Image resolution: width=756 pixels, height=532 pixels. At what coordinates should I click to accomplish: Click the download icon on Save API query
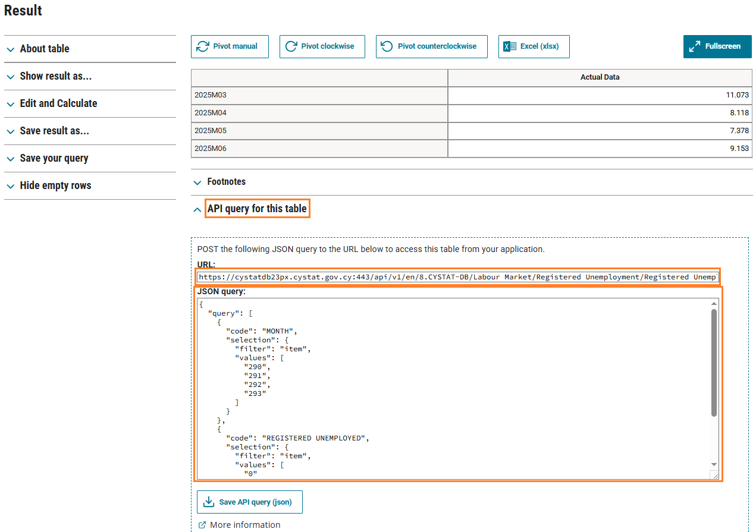(209, 502)
